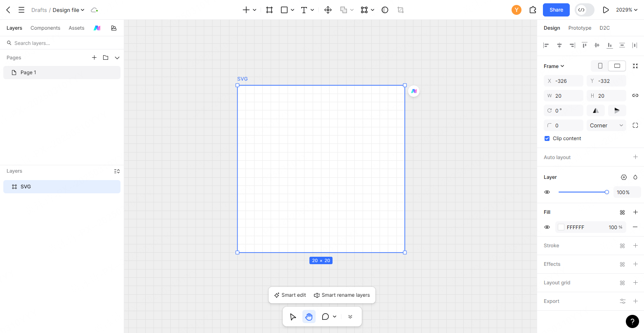Toggle fill visibility eye icon

click(547, 227)
